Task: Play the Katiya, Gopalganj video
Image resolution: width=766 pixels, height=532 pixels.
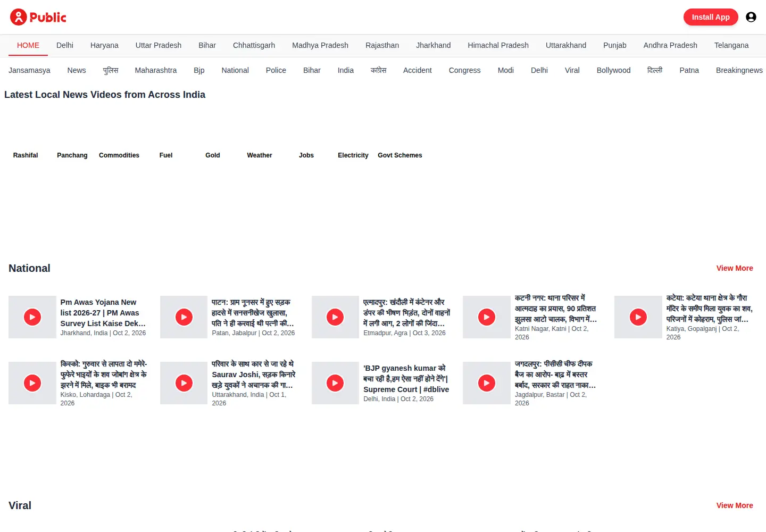Action: [638, 317]
